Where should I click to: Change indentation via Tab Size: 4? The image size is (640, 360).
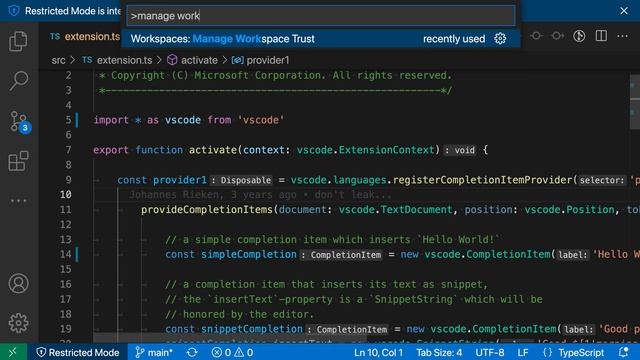pyautogui.click(x=439, y=352)
